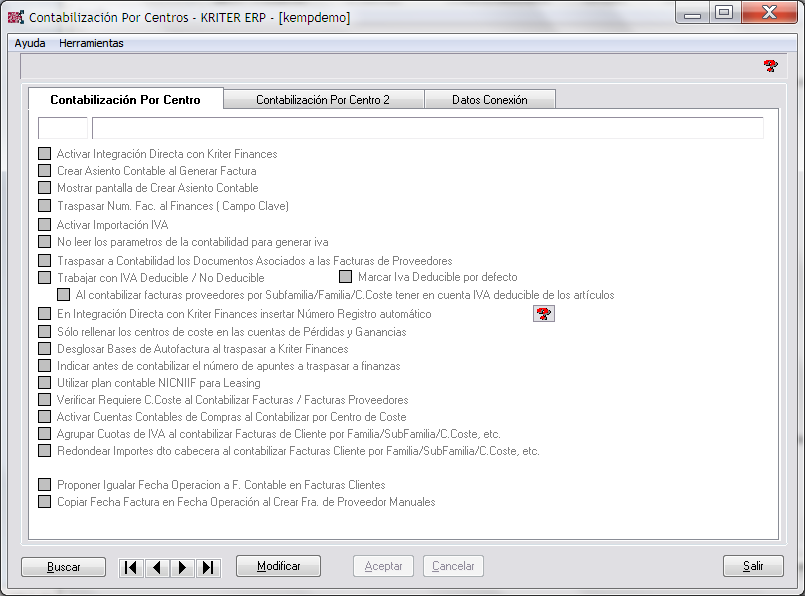
Task: Open the Ayuda menu
Action: tap(30, 43)
